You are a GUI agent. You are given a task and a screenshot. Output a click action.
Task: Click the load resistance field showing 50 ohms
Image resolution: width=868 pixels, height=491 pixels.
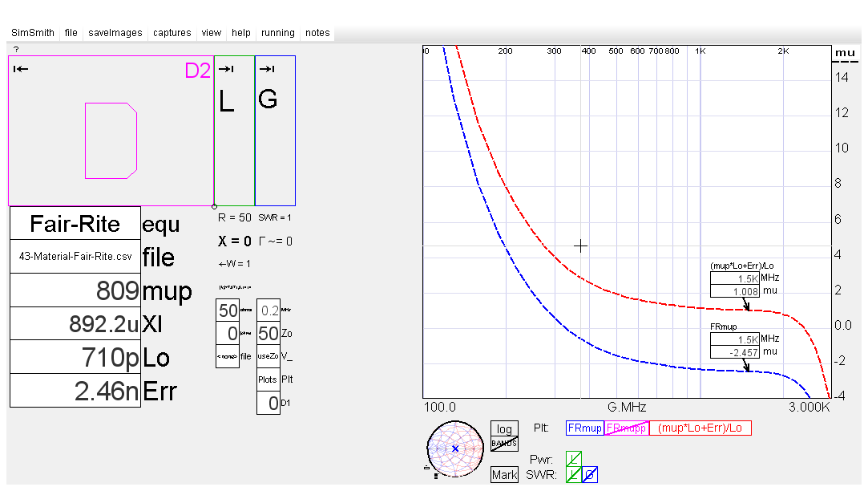pos(228,310)
